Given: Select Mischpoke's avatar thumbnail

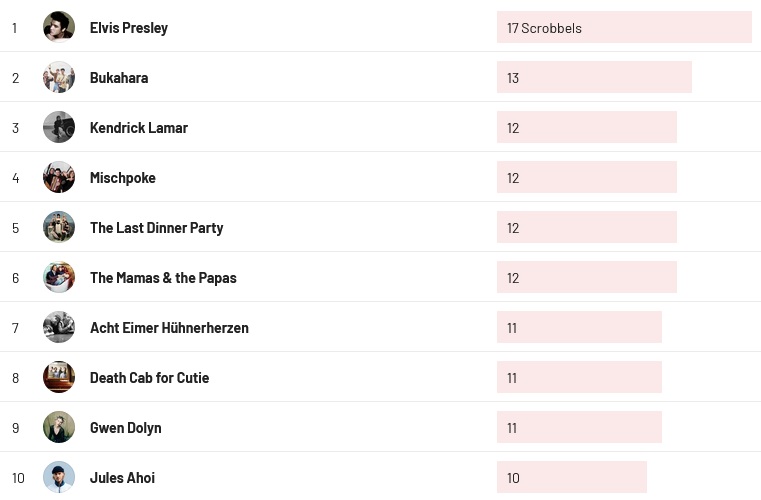Looking at the screenshot, I should (x=59, y=177).
